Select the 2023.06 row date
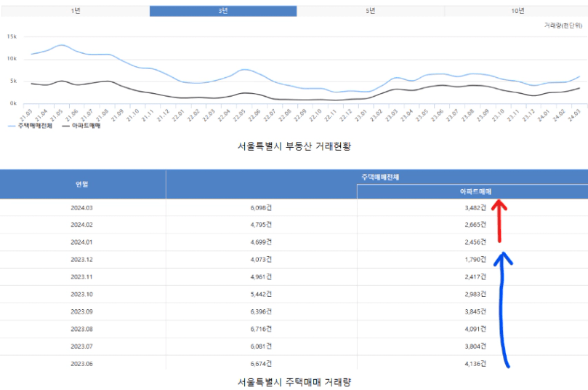This screenshot has width=588, height=390. pyautogui.click(x=81, y=364)
